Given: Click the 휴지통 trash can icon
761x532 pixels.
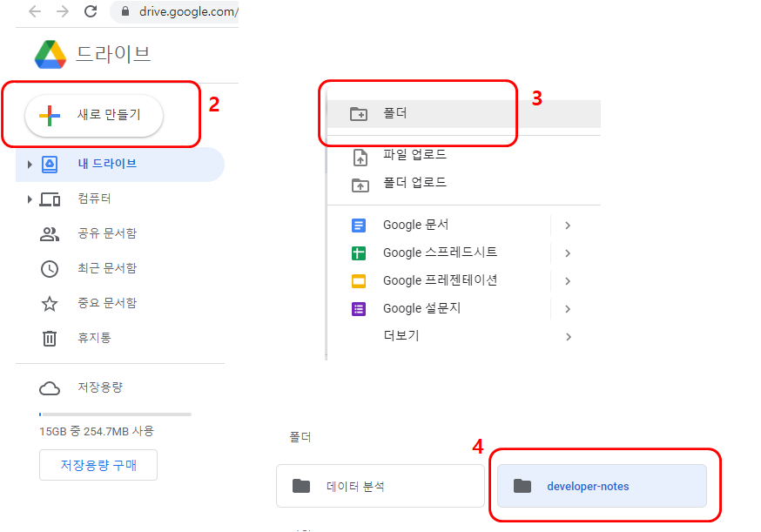Looking at the screenshot, I should point(50,339).
